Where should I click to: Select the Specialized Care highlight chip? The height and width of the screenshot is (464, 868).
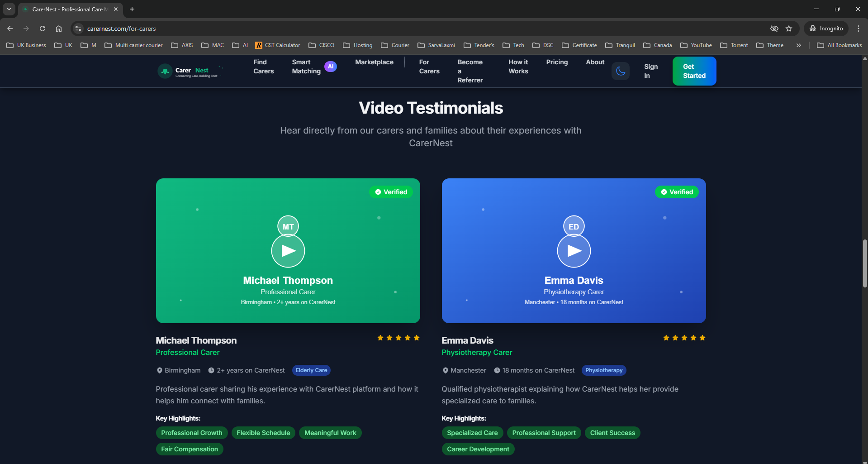[472, 433]
